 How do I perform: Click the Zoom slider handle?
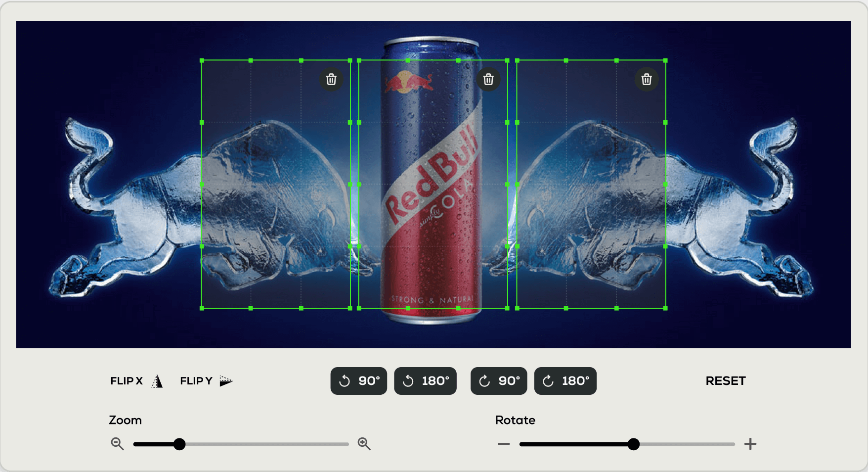pyautogui.click(x=180, y=444)
